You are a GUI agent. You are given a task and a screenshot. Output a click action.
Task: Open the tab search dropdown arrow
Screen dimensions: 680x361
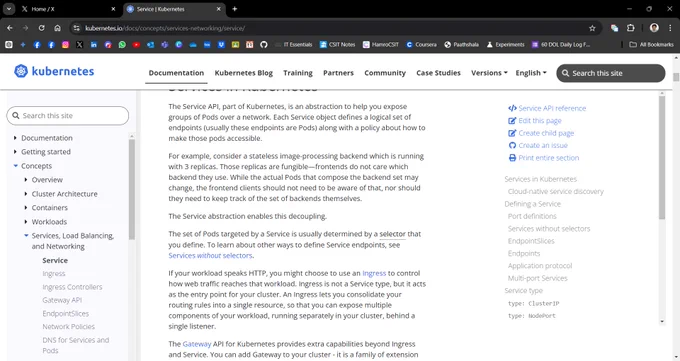tap(9, 9)
